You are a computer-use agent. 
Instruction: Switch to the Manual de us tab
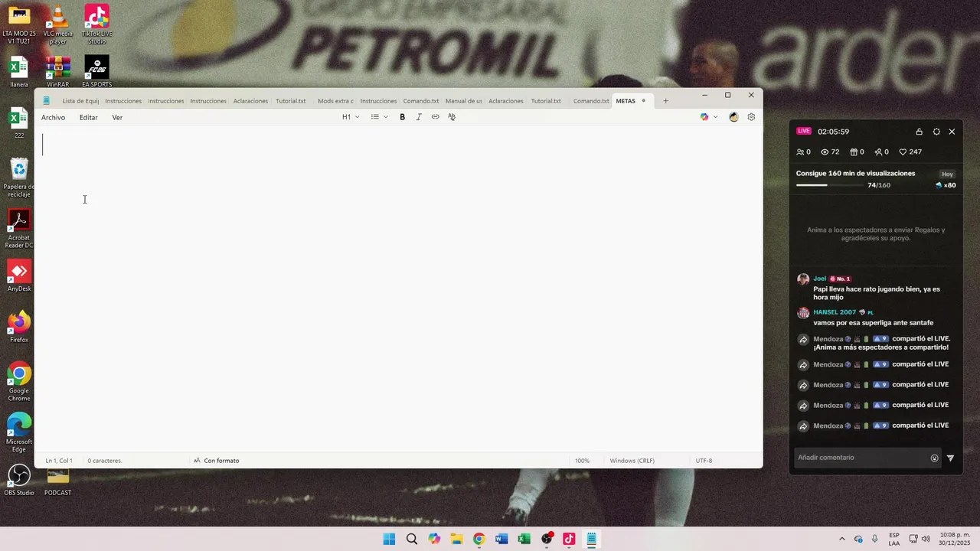(464, 101)
